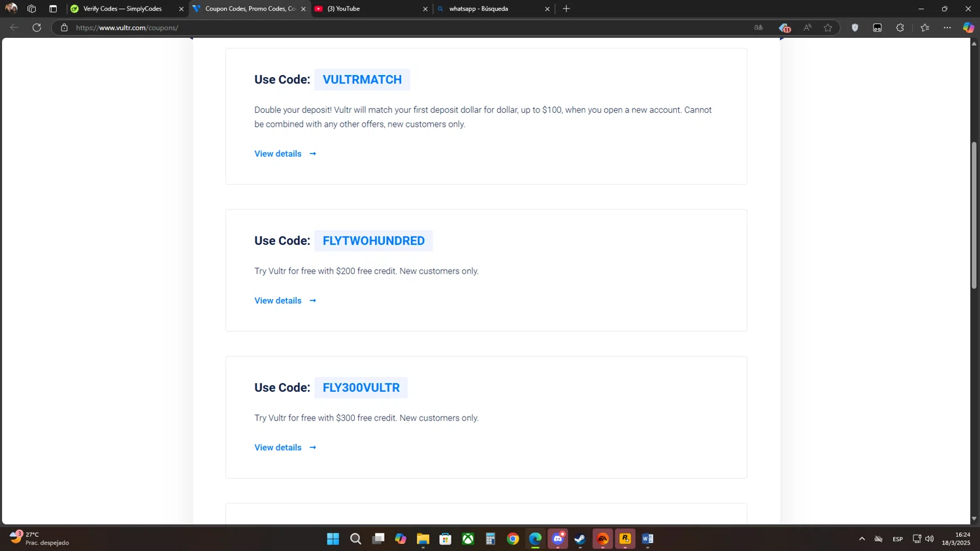
Task: Open Google Chrome from taskbar
Action: click(x=513, y=539)
